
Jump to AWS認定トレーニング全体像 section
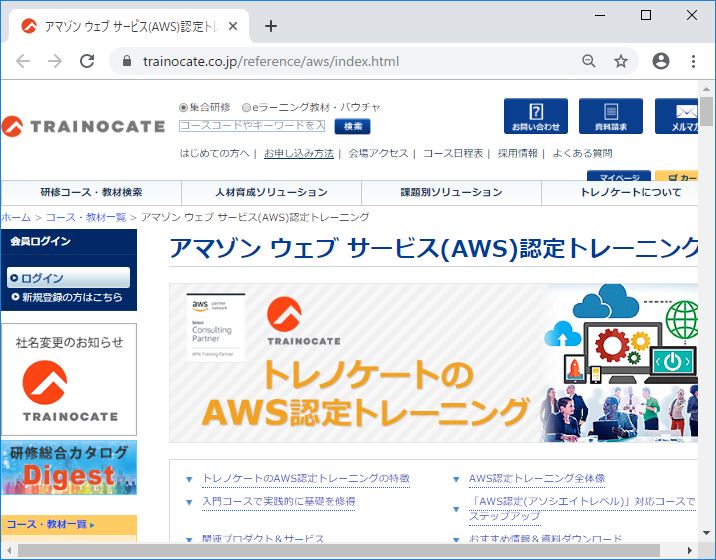pyautogui.click(x=537, y=478)
